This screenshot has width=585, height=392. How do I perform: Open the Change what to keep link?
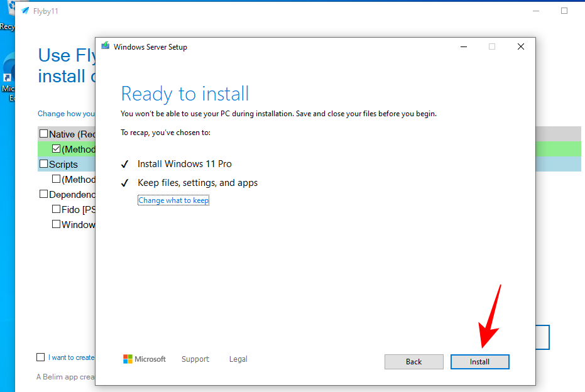click(x=173, y=200)
